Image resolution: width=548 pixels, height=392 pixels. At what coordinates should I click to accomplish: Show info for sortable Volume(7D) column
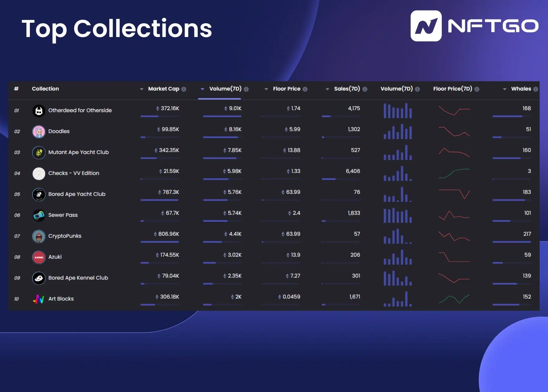[246, 89]
